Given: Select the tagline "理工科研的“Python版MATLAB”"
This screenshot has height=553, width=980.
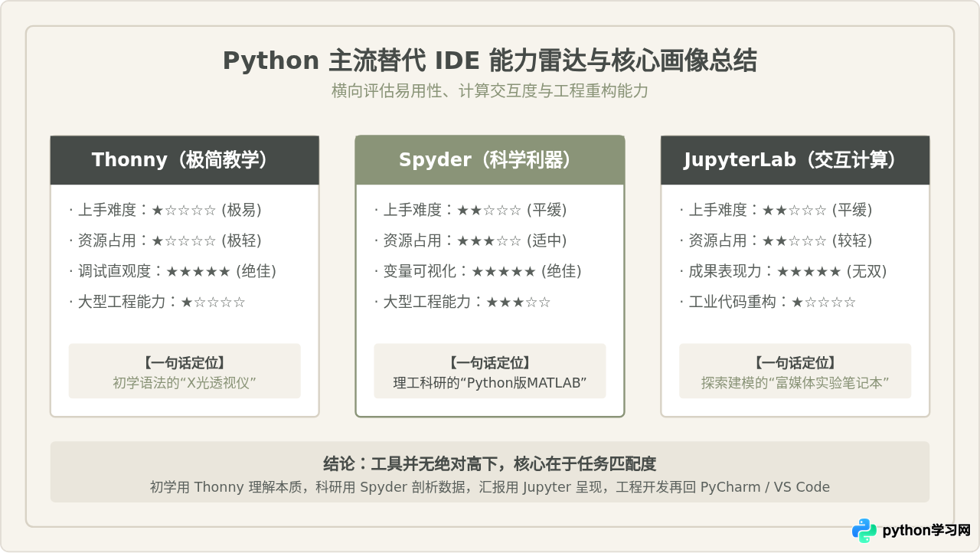Looking at the screenshot, I should 490,383.
